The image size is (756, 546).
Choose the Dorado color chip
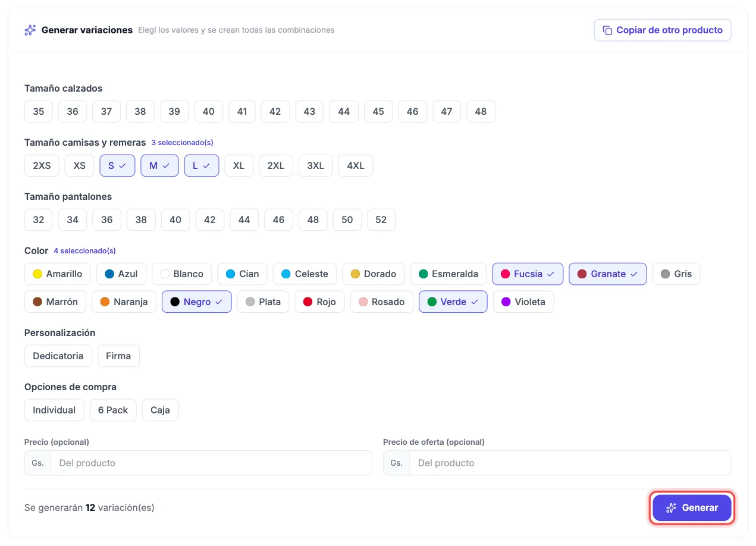coord(374,274)
